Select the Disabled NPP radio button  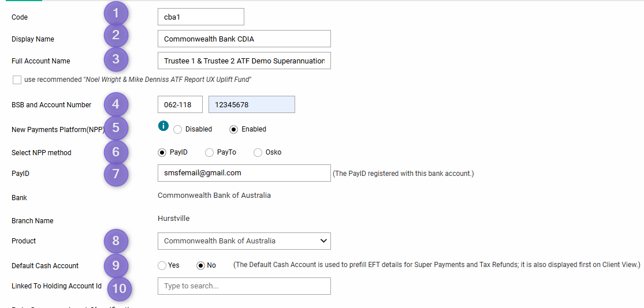click(177, 130)
